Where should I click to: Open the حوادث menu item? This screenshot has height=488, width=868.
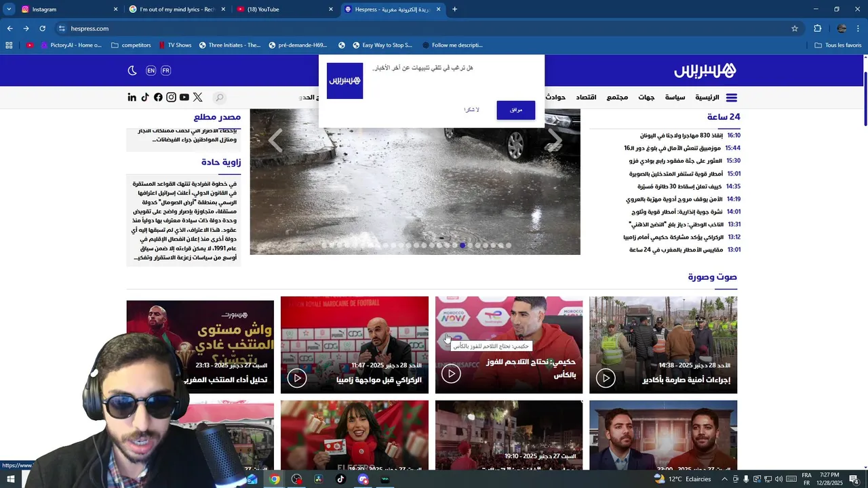(555, 98)
